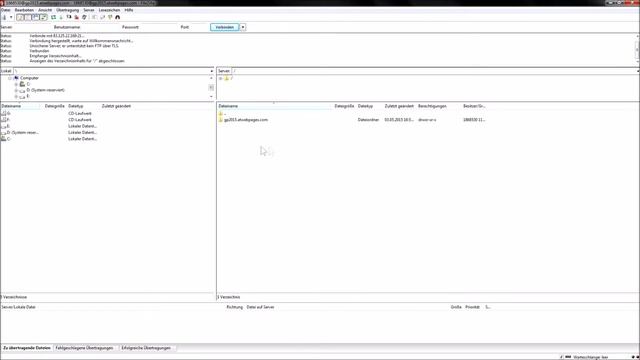Toggle synchronized browsing
This screenshot has height=360, width=640.
(110, 17)
